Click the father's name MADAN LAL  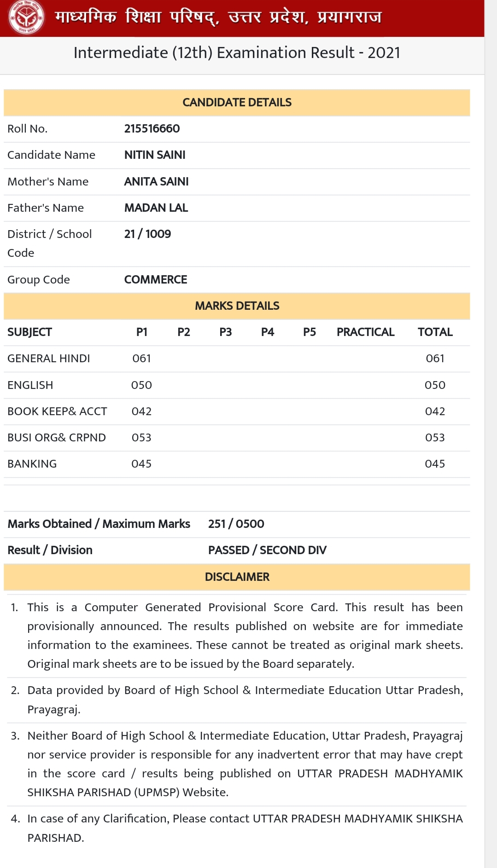point(156,208)
